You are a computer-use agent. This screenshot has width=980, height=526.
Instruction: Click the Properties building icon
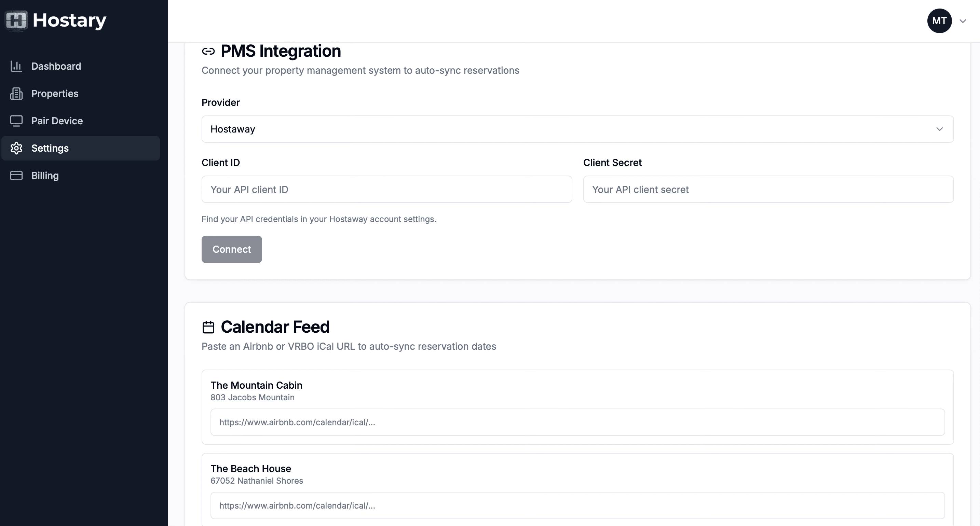[x=17, y=93]
